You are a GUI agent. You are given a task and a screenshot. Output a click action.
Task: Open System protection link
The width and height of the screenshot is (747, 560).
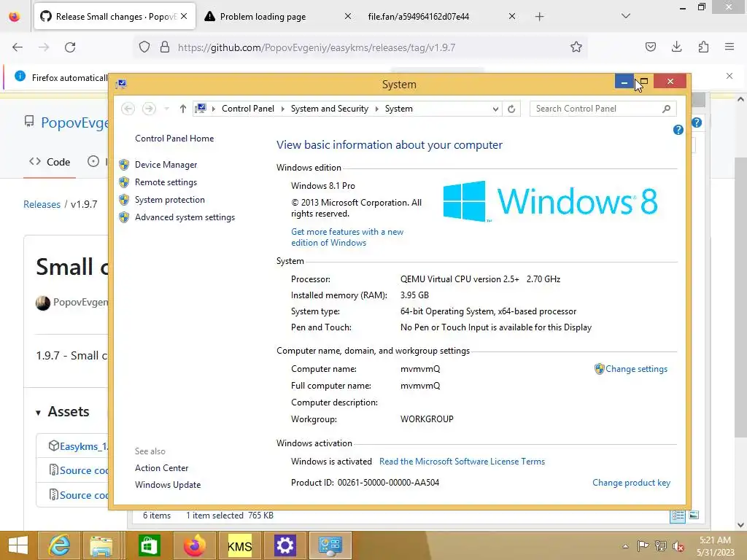click(169, 200)
